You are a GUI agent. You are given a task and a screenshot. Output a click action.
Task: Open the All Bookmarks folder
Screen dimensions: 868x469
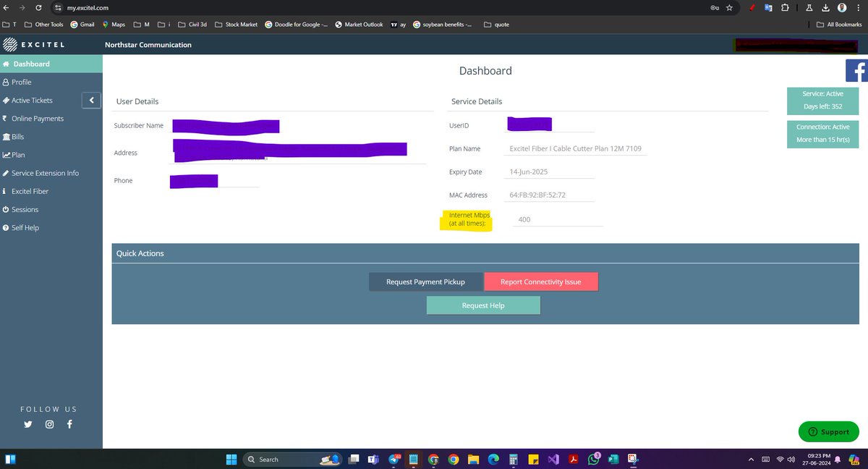point(839,25)
